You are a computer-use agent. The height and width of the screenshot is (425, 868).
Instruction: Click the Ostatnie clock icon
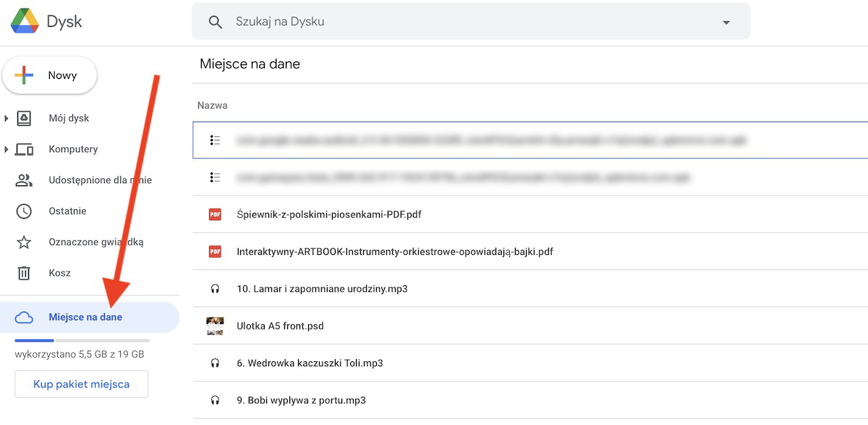point(24,211)
